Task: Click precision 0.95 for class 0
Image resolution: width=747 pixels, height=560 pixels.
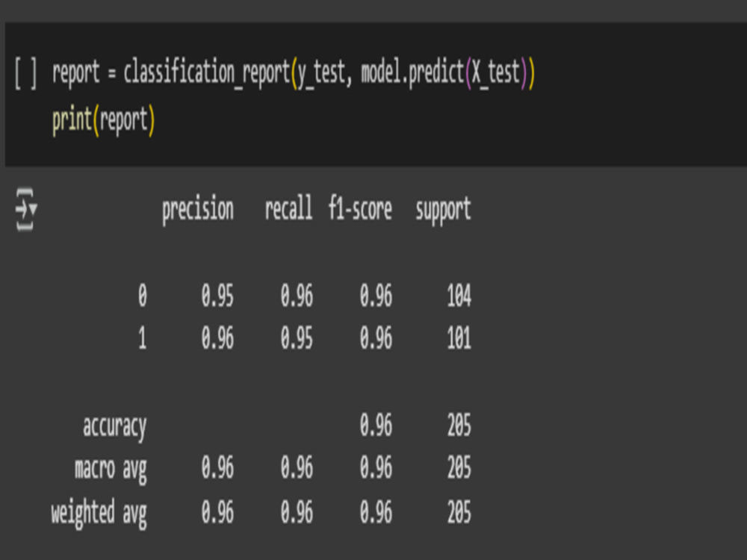Action: tap(217, 296)
